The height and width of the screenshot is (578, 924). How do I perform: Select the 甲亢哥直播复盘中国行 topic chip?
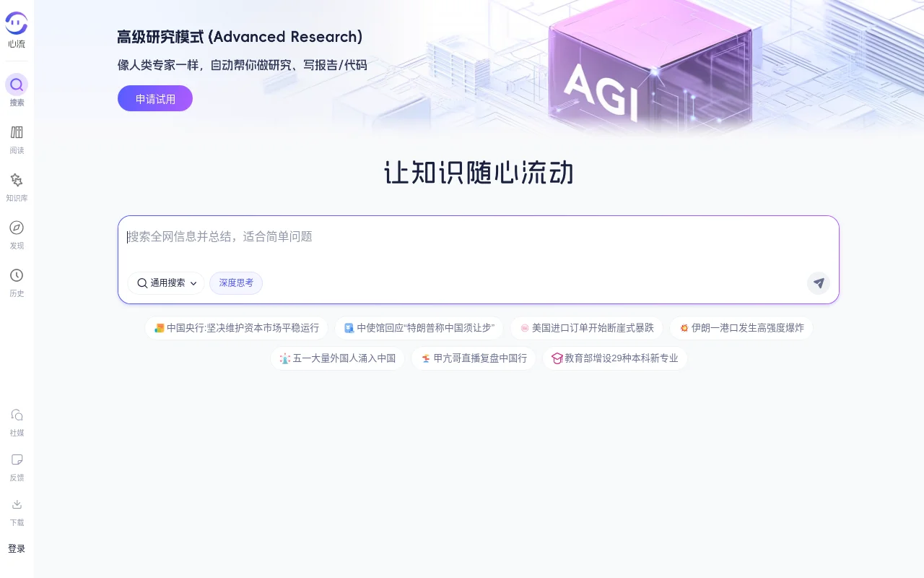(x=474, y=358)
